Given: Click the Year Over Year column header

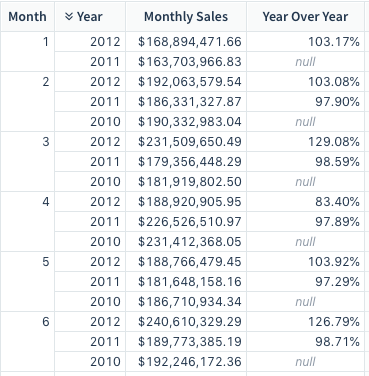Looking at the screenshot, I should coord(305,17).
